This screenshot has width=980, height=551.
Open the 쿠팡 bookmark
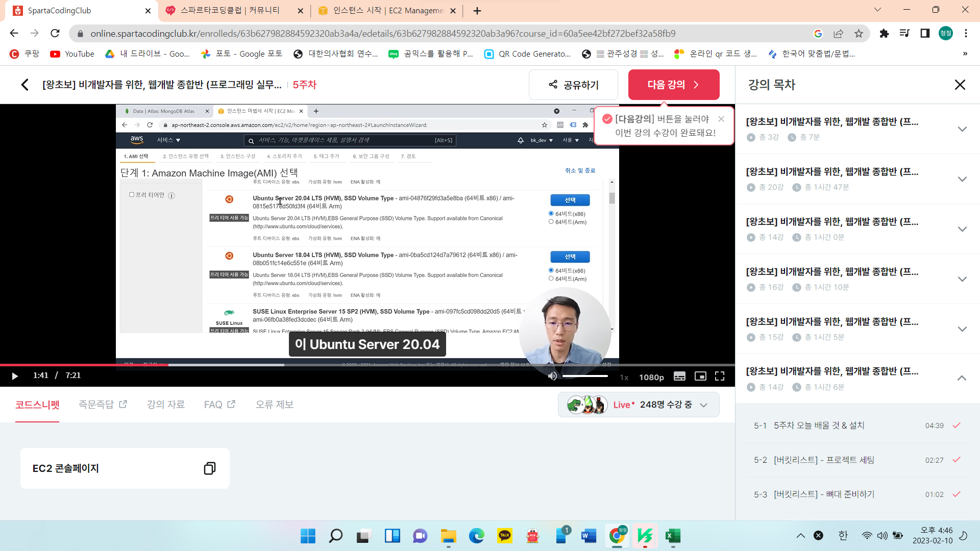coord(24,54)
